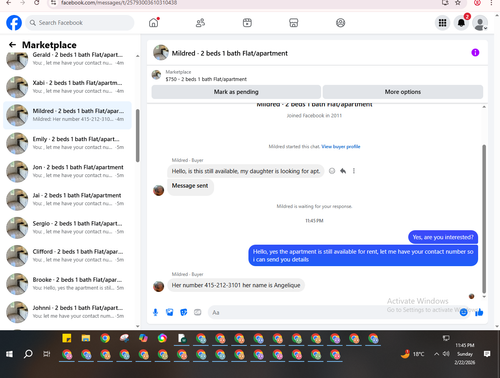The height and width of the screenshot is (378, 500).
Task: Click the 'Her number 415-212-3101' message
Action: pyautogui.click(x=236, y=285)
